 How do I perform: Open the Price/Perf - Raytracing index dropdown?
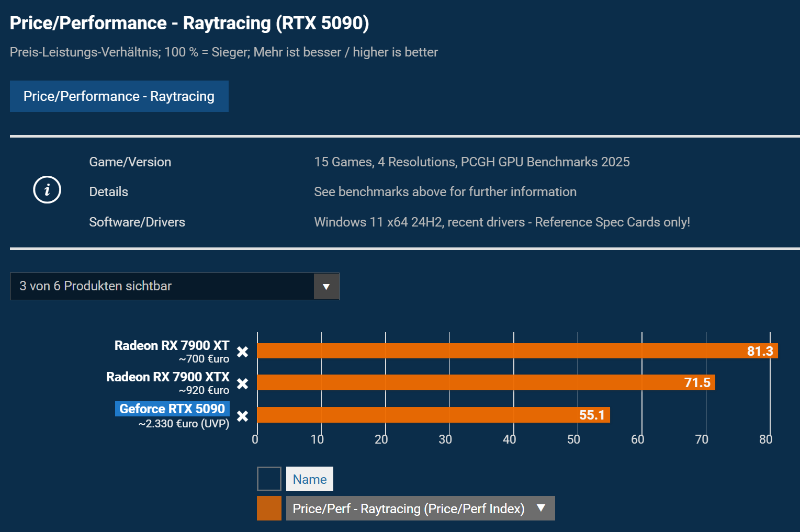click(420, 508)
